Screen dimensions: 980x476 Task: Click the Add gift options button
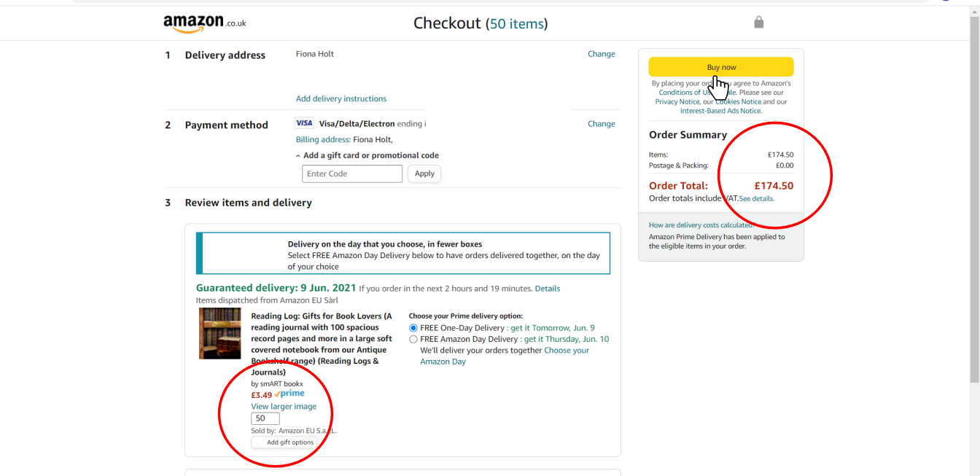[284, 442]
